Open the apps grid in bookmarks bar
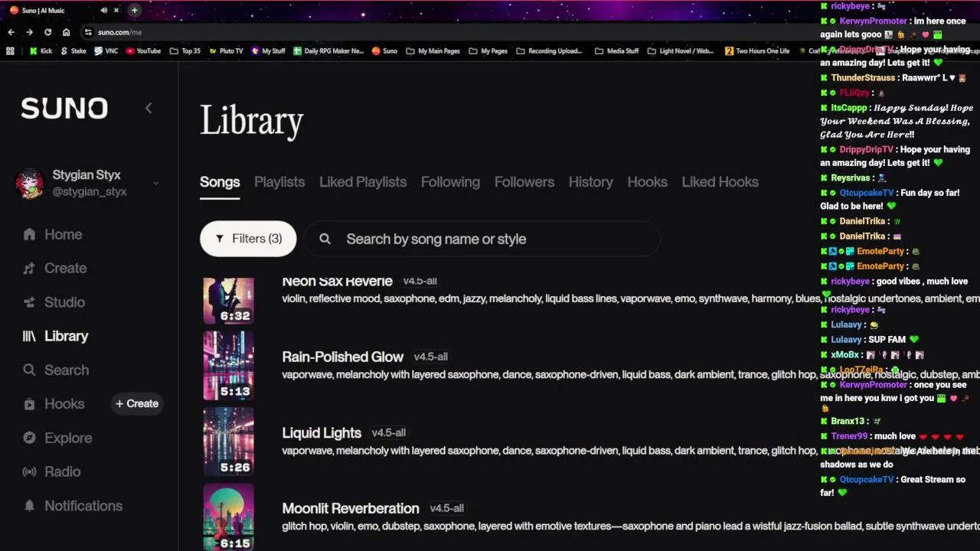Image resolution: width=980 pixels, height=551 pixels. coord(10,51)
